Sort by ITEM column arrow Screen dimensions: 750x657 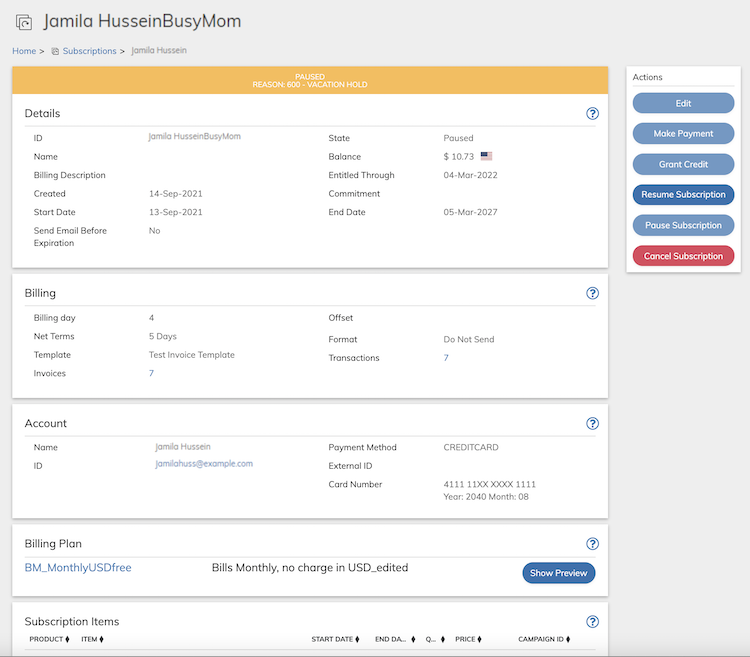click(x=101, y=639)
